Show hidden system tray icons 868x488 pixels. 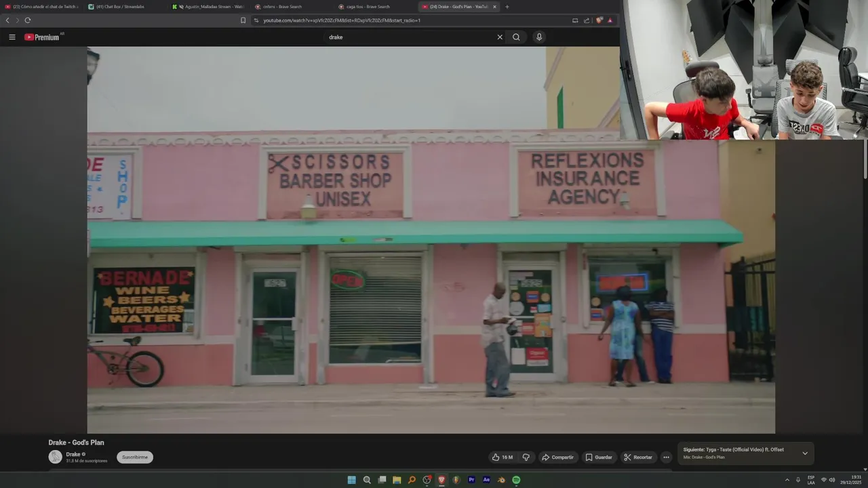pyautogui.click(x=787, y=480)
